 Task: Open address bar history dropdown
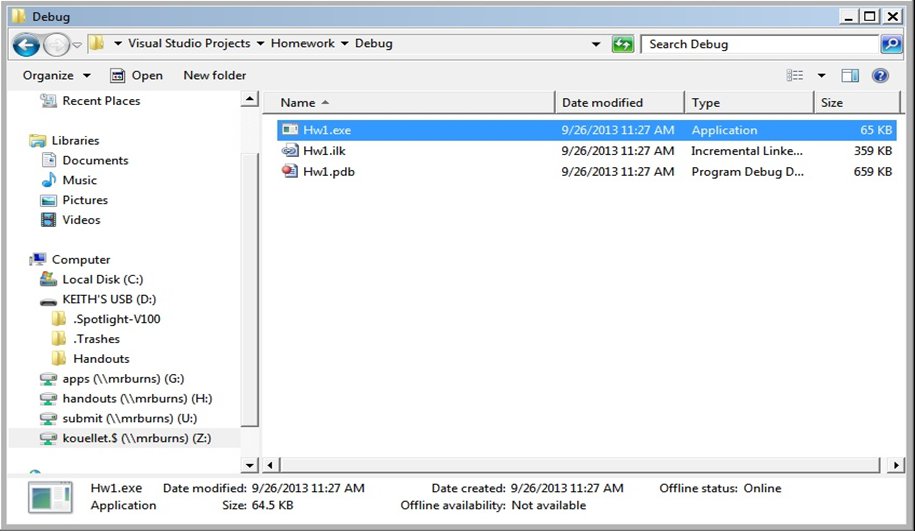[596, 44]
